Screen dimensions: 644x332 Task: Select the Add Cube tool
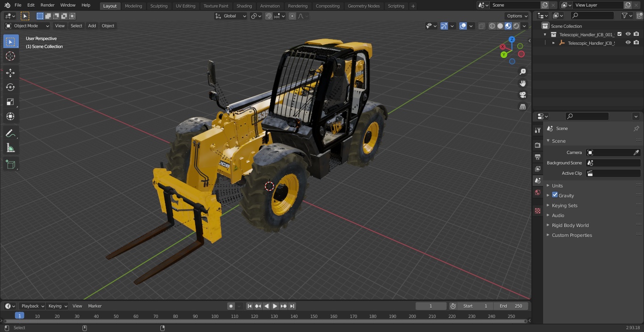10,164
